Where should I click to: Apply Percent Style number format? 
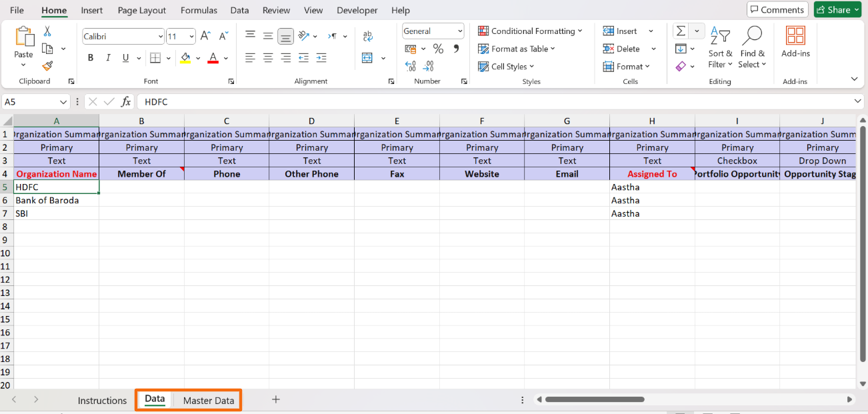pyautogui.click(x=438, y=49)
